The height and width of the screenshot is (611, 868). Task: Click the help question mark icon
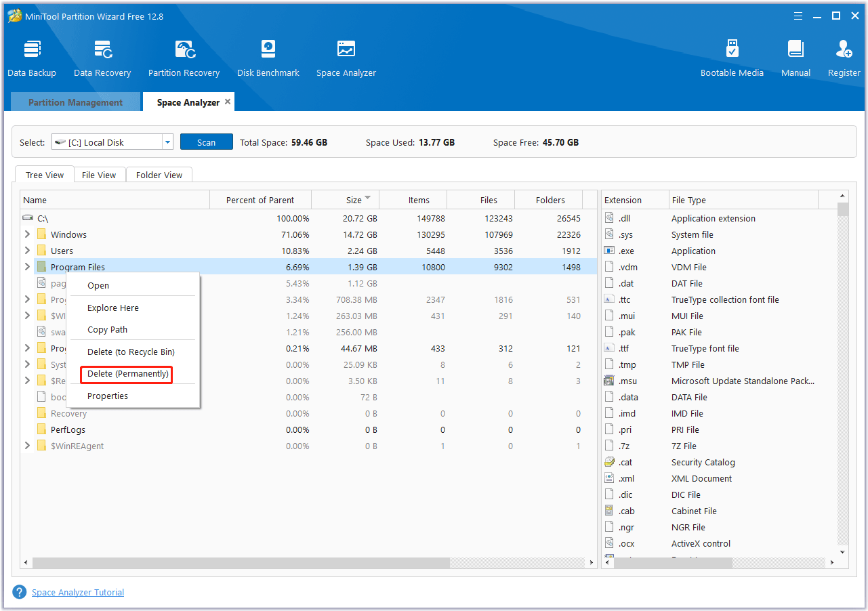(19, 591)
